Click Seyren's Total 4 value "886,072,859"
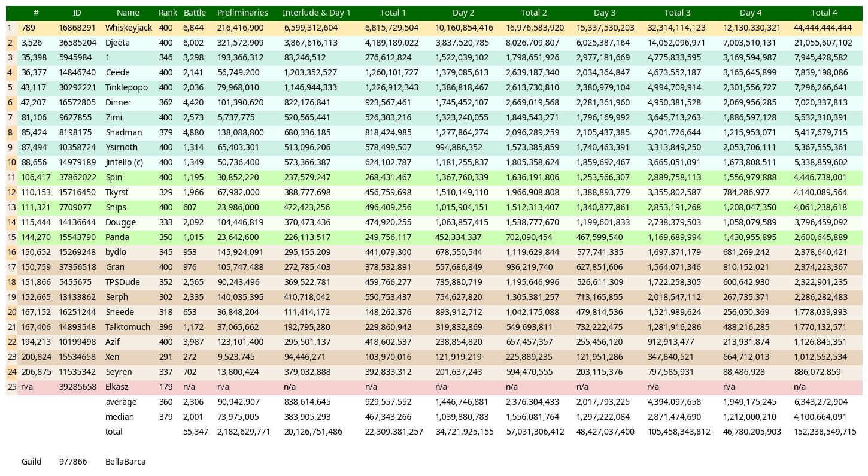This screenshot has width=868, height=476. (x=817, y=372)
